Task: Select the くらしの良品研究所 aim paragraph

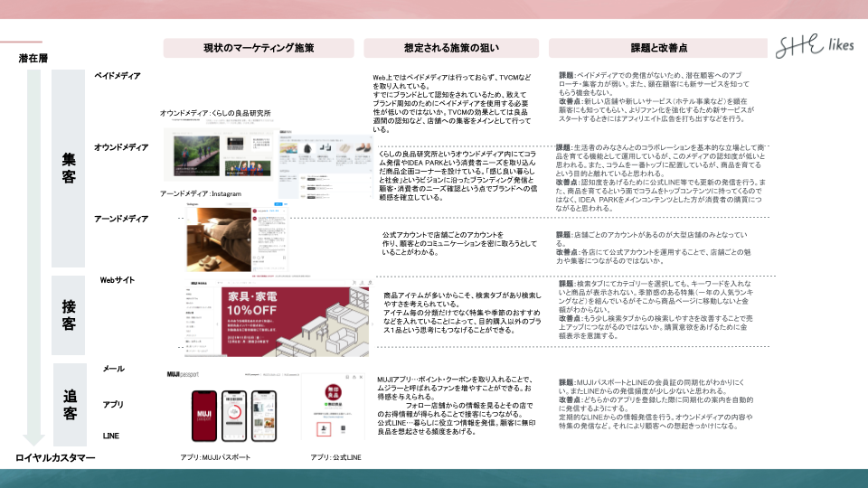Action: tap(458, 175)
